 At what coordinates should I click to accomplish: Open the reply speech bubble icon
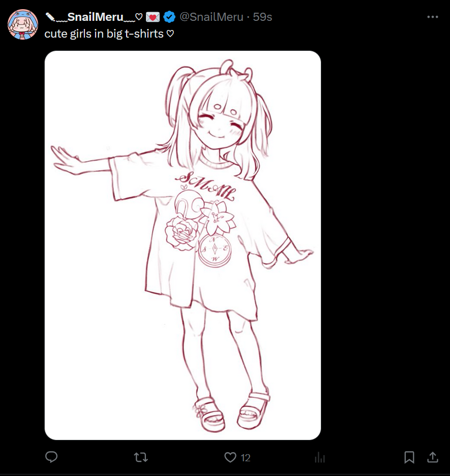tap(51, 457)
